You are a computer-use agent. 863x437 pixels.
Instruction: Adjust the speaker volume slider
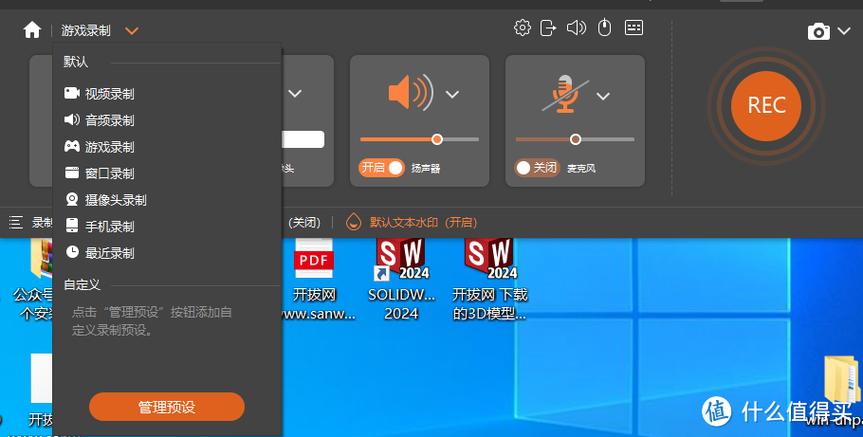[419, 139]
